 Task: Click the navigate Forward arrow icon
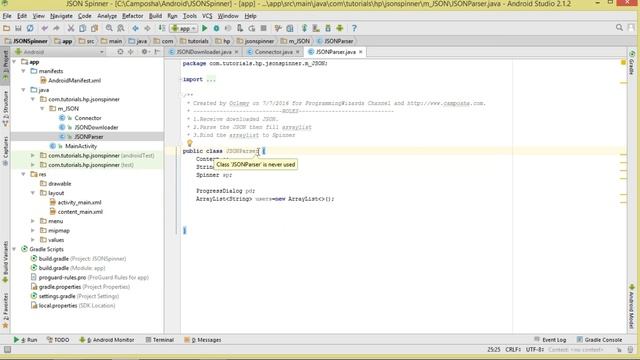(x=147, y=28)
